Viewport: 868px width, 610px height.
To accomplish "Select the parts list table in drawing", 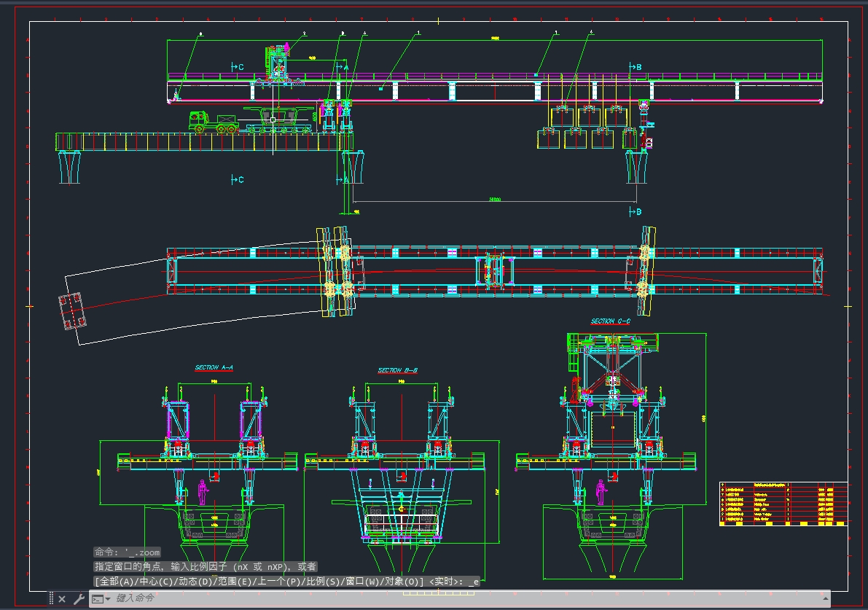I will [783, 504].
